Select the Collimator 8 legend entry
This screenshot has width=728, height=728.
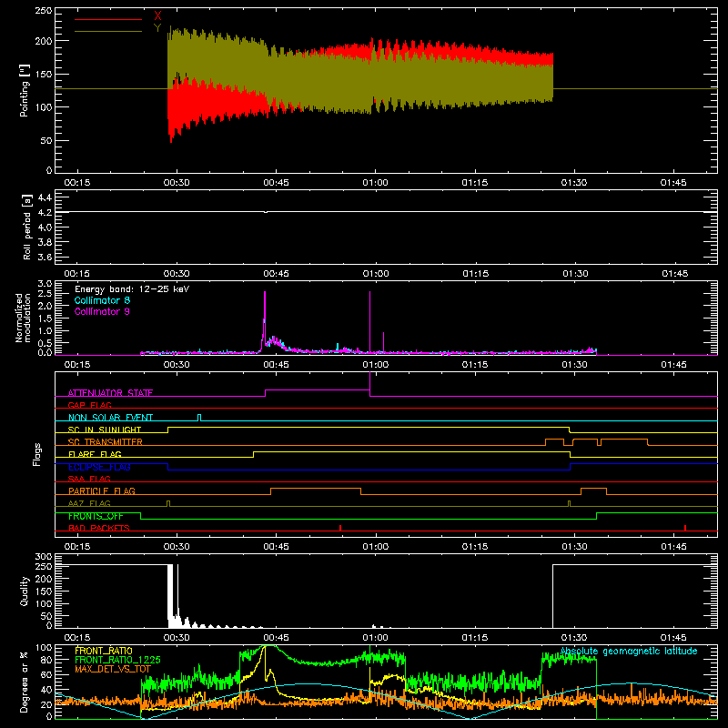(x=102, y=300)
